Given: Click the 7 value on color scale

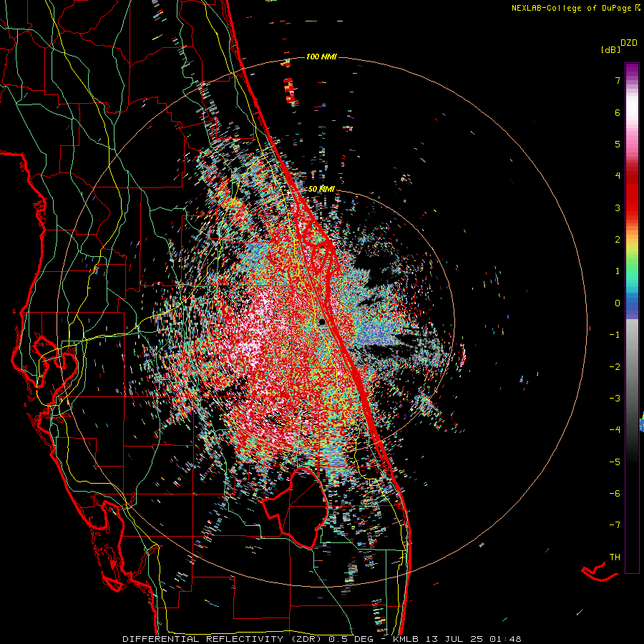Looking at the screenshot, I should point(618,80).
